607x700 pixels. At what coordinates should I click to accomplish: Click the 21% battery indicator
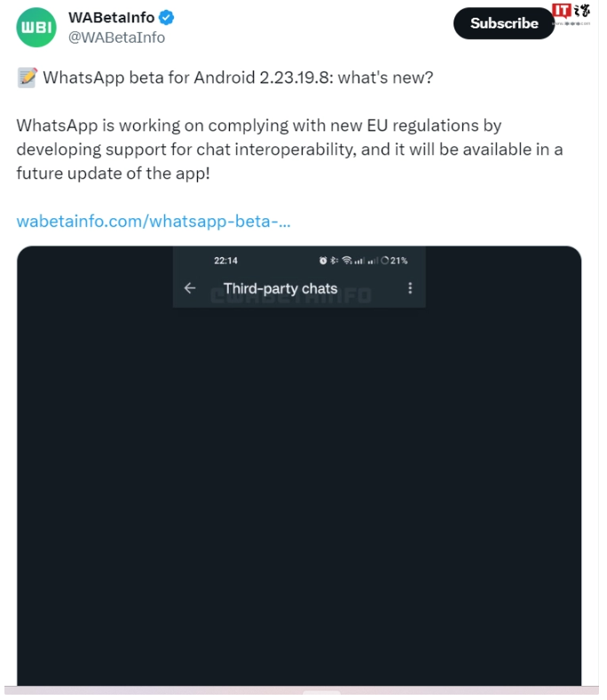394,260
